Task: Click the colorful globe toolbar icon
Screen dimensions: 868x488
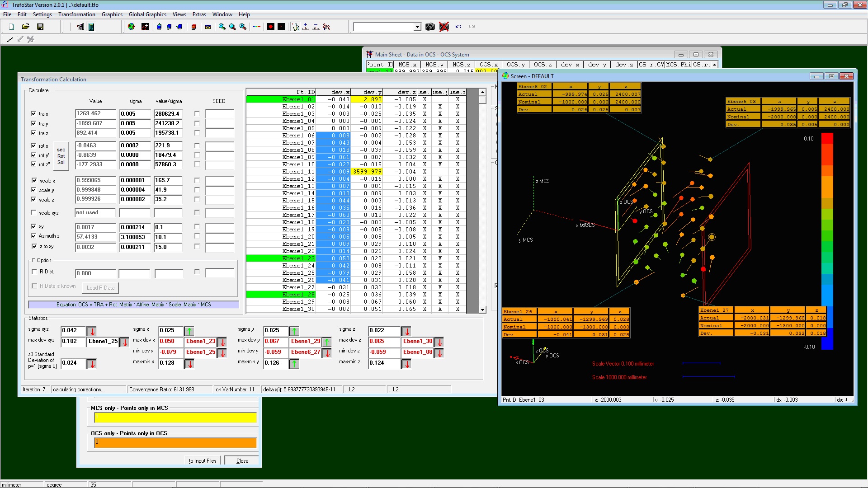Action: click(131, 27)
